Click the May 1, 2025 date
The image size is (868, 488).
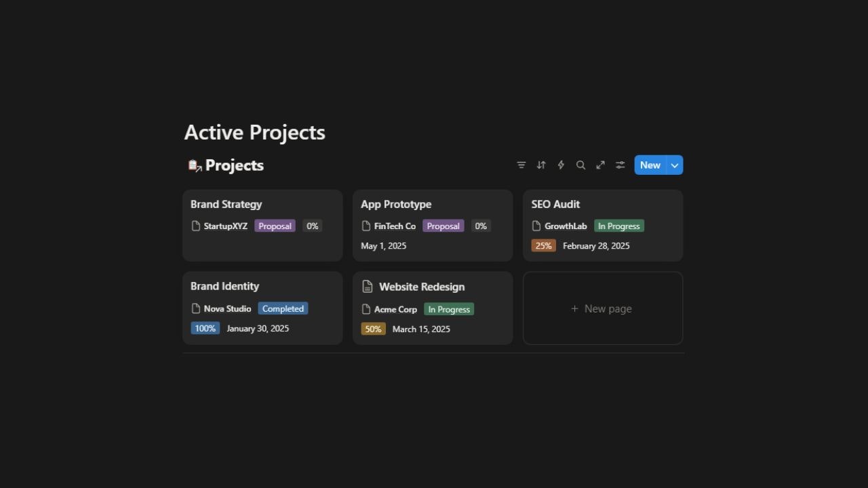click(x=384, y=246)
